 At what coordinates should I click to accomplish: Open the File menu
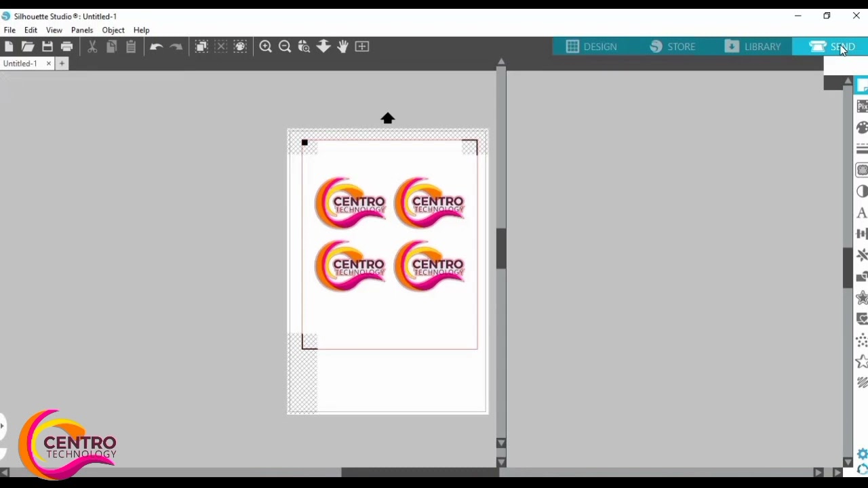9,30
